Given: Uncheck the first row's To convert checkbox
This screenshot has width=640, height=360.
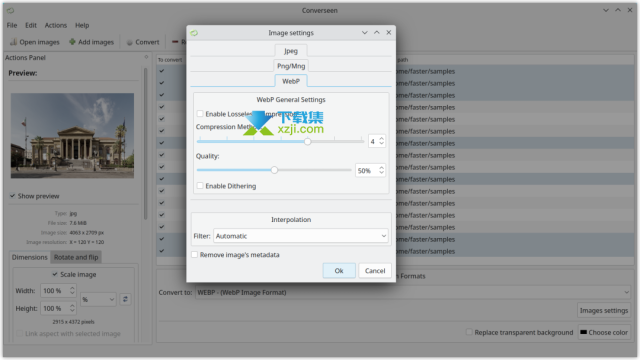Looking at the screenshot, I should point(162,71).
